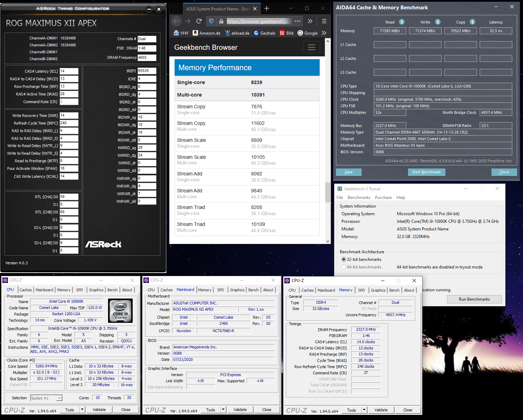Open Tools dropdown in CPU-Z CPU window
The width and height of the screenshot is (523, 420).
tap(82, 410)
